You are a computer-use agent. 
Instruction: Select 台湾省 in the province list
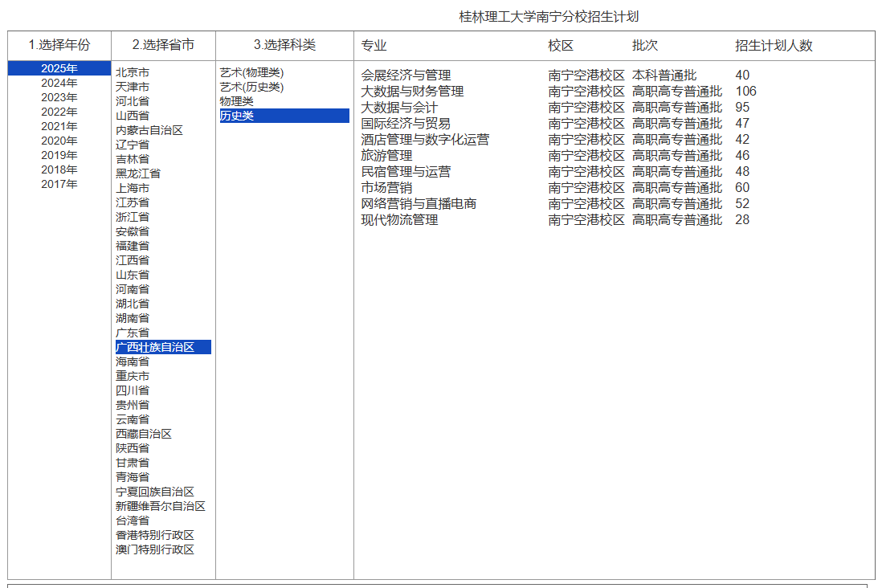click(133, 521)
